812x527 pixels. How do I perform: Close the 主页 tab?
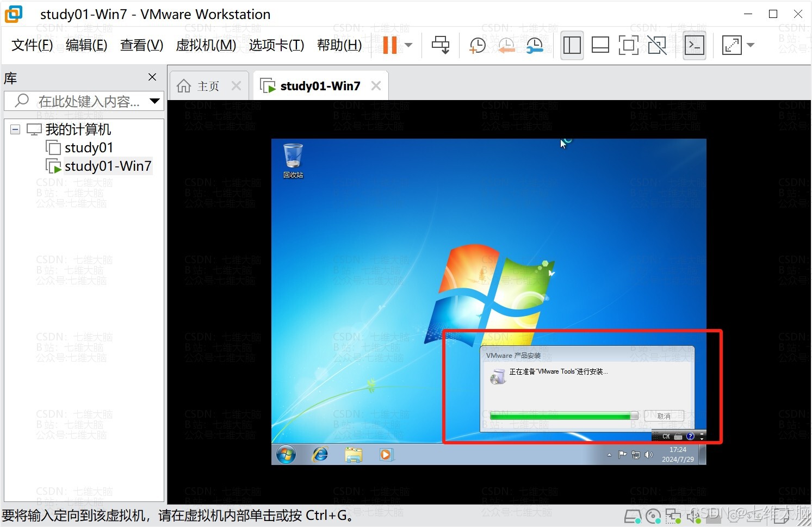point(236,86)
